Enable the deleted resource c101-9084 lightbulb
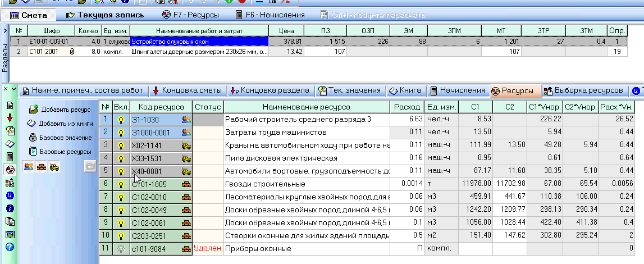This screenshot has height=264, width=644. point(120,248)
